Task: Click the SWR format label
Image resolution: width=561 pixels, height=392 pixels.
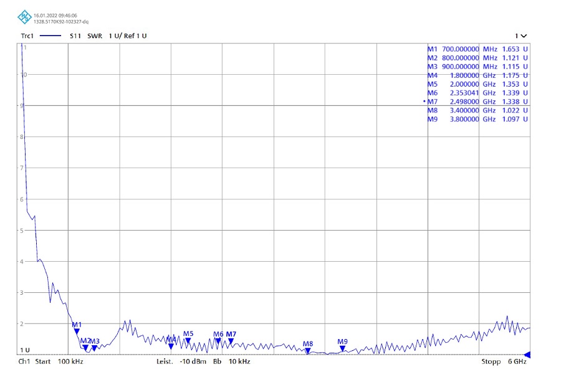Action: click(95, 36)
